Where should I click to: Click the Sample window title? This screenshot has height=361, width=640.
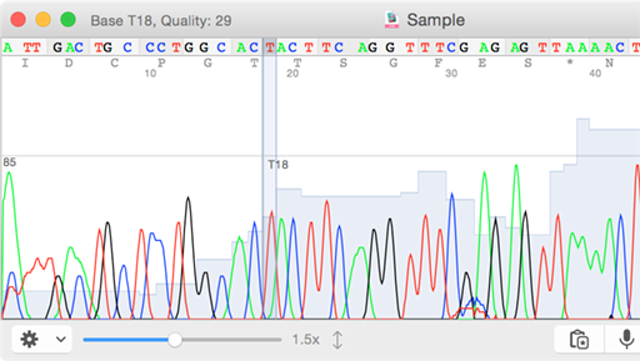coord(436,20)
